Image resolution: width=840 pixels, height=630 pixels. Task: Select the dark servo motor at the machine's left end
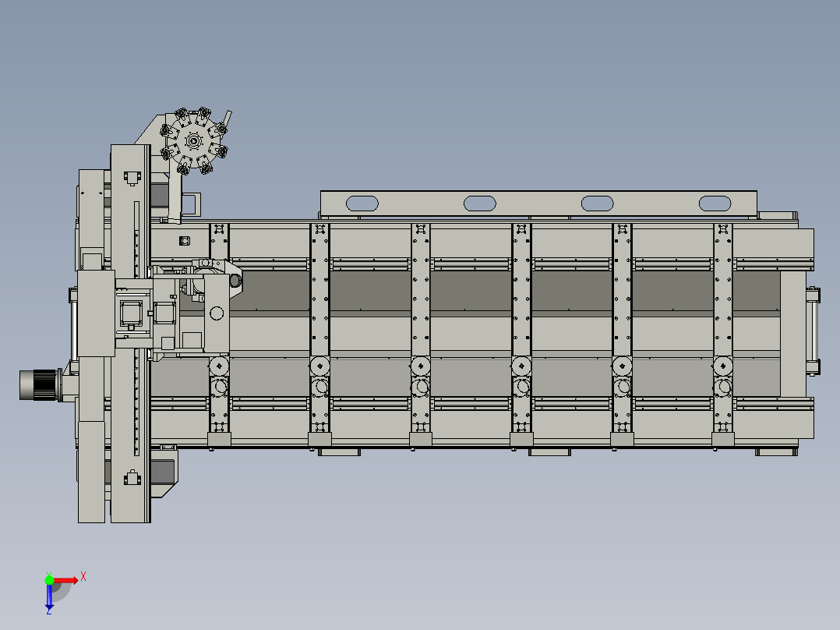point(41,384)
